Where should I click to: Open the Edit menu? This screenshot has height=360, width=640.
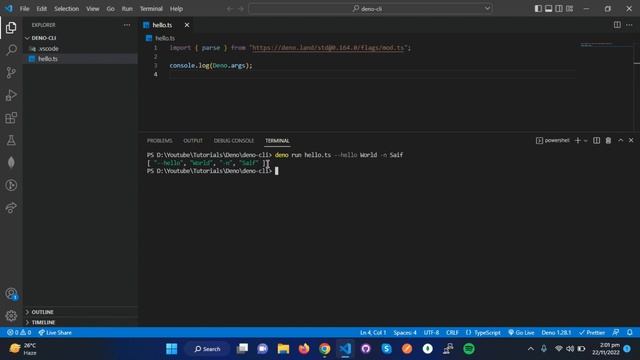click(42, 9)
